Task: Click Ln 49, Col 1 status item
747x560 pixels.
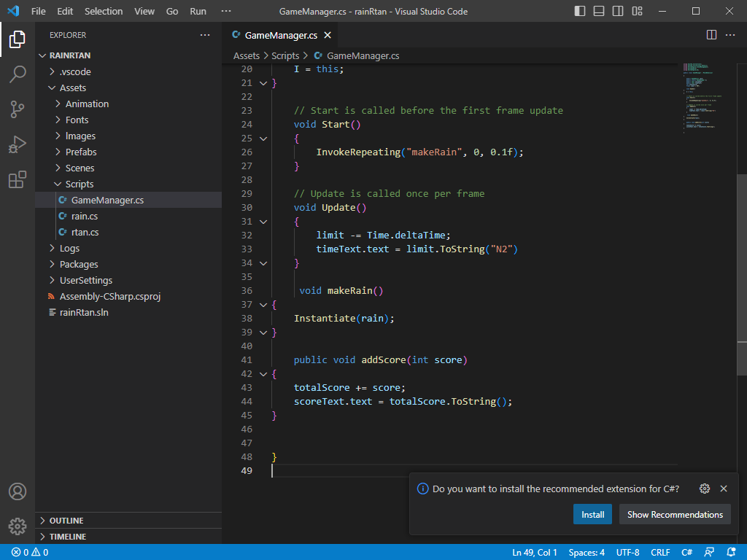Action: [x=535, y=553]
